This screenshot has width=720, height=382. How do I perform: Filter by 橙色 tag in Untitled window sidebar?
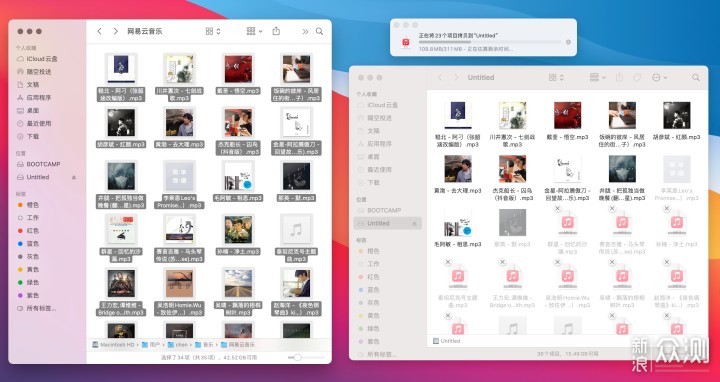(x=369, y=251)
